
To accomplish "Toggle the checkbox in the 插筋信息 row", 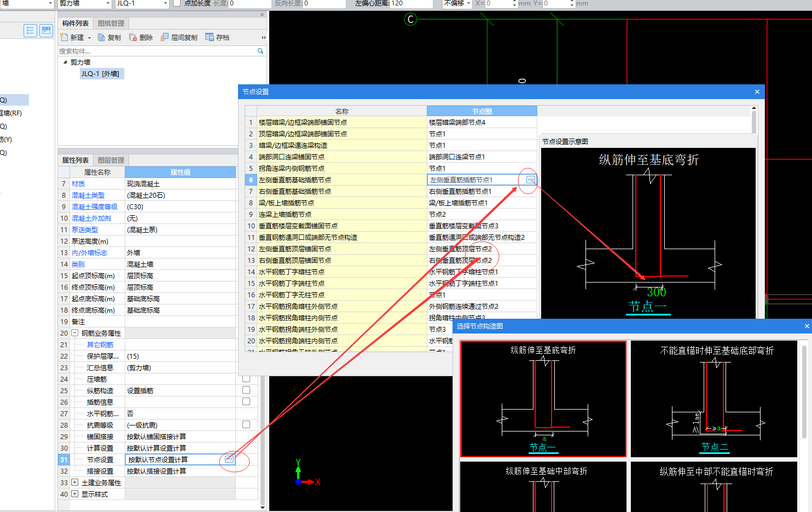I will click(x=246, y=401).
